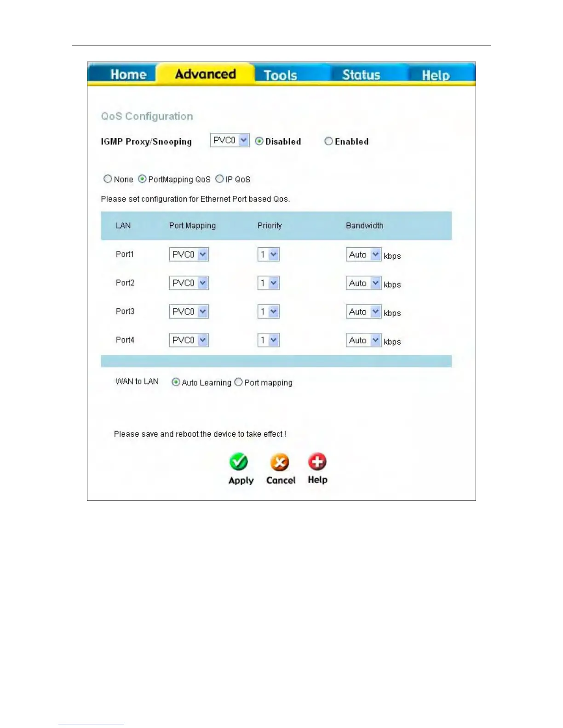Click the Priority column header
The height and width of the screenshot is (728, 563).
[270, 225]
